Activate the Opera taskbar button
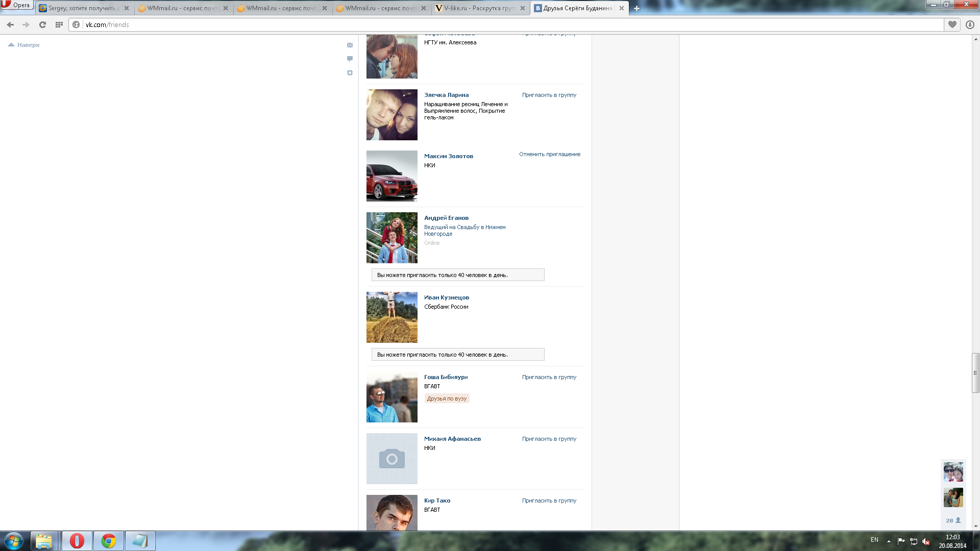 pyautogui.click(x=77, y=541)
